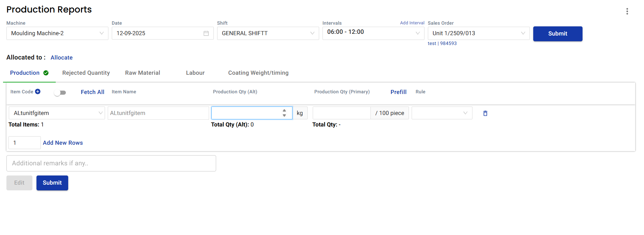The height and width of the screenshot is (235, 644).
Task: Click the Prefill link
Action: coord(398,92)
